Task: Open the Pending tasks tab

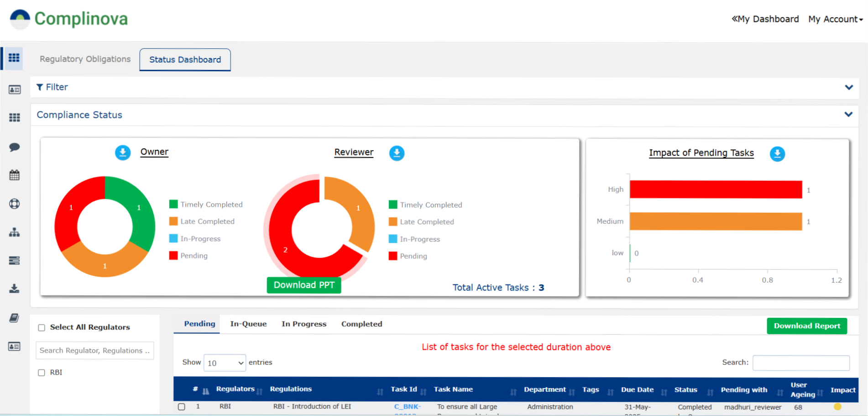Action: point(199,324)
